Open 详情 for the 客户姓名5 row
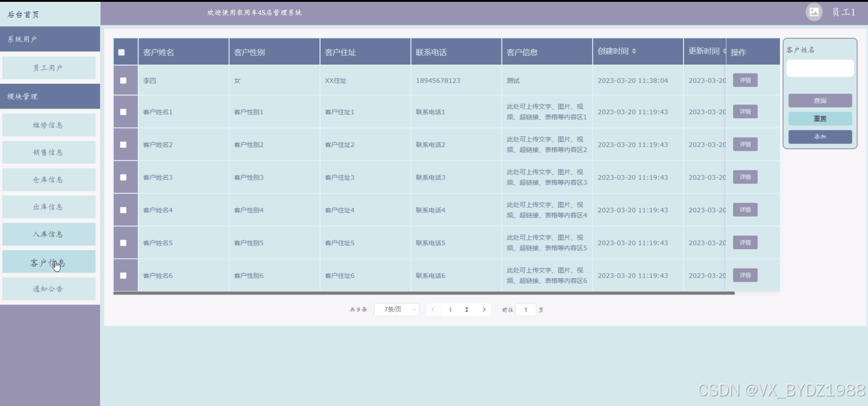The image size is (868, 406). 745,243
